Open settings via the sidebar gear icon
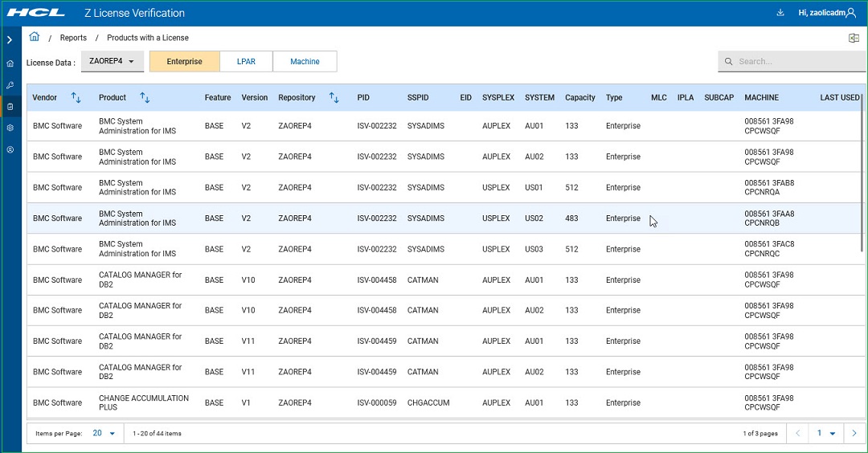 [x=10, y=128]
